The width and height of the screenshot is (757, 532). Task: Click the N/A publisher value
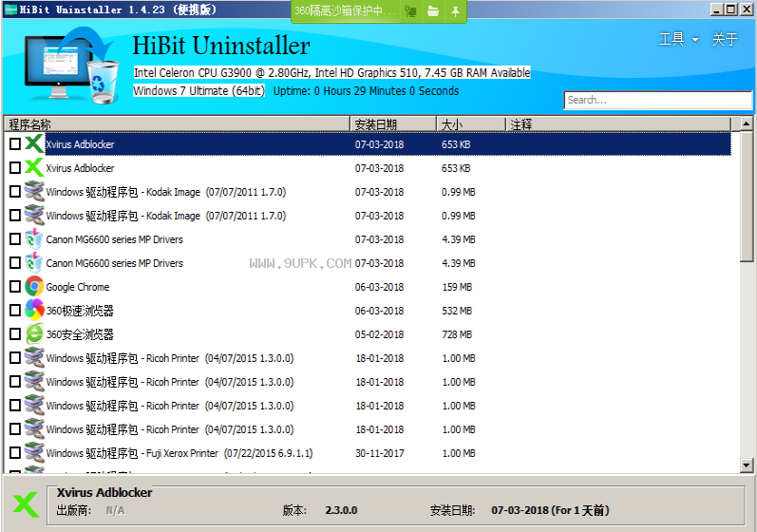point(115,510)
